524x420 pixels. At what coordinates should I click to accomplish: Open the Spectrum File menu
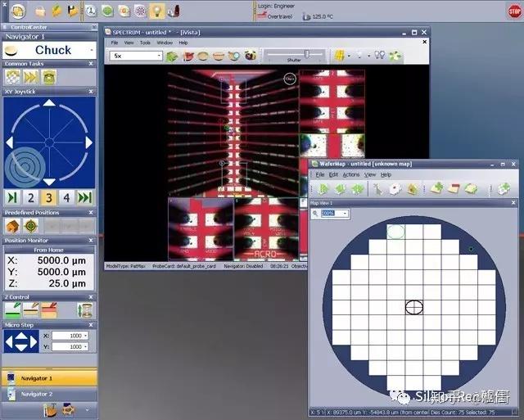pyautogui.click(x=115, y=43)
